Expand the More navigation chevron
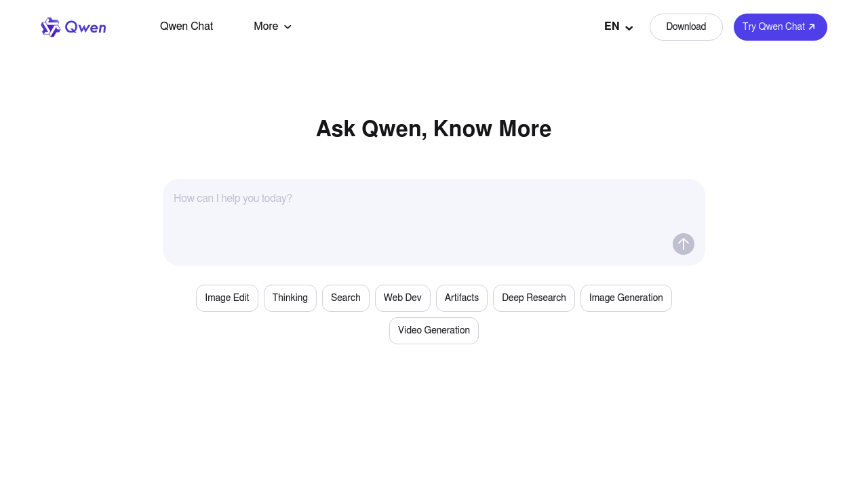Image resolution: width=868 pixels, height=488 pixels. coord(288,27)
